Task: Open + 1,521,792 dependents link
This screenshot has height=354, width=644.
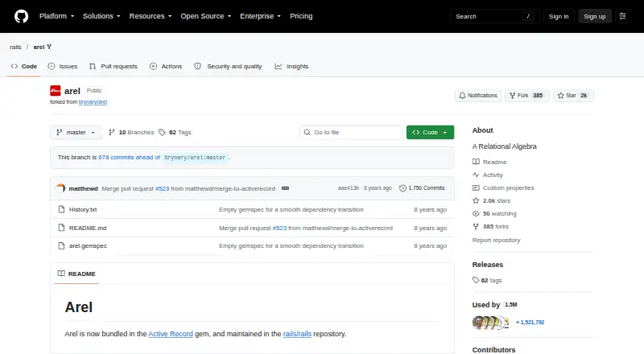Action: [x=530, y=323]
